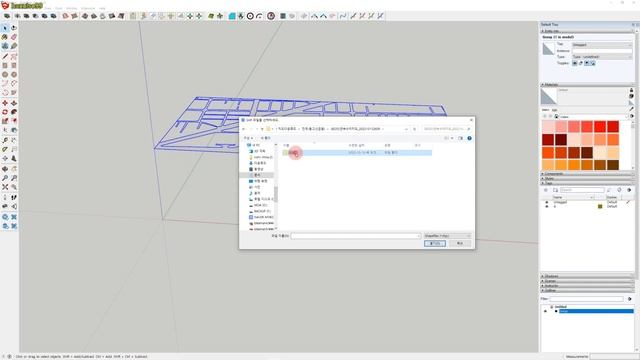Viewport: 640px width, 360px height.
Task: Select the Scale tool
Action: coord(5,121)
